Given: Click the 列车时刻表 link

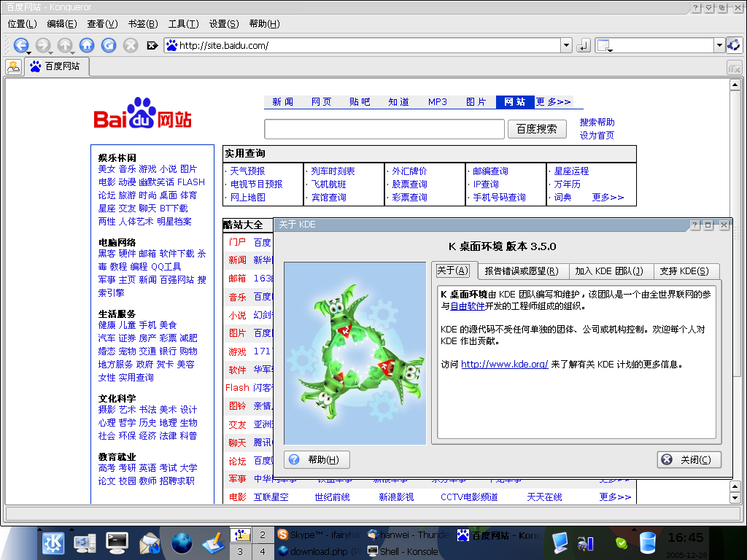Looking at the screenshot, I should [x=333, y=171].
